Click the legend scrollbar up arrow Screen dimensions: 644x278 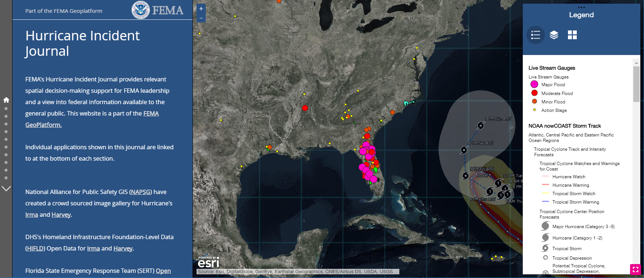[x=636, y=63]
